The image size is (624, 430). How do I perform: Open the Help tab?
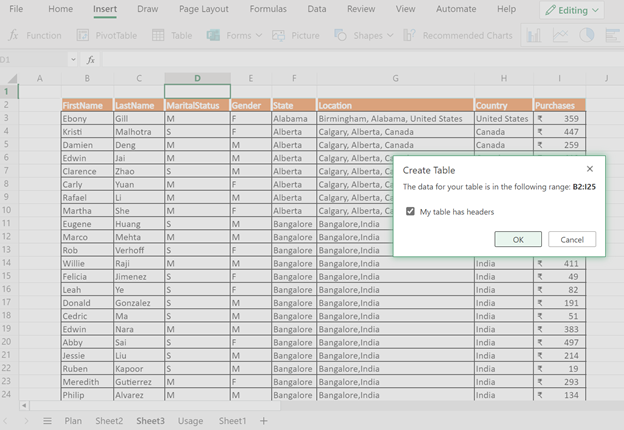click(506, 9)
